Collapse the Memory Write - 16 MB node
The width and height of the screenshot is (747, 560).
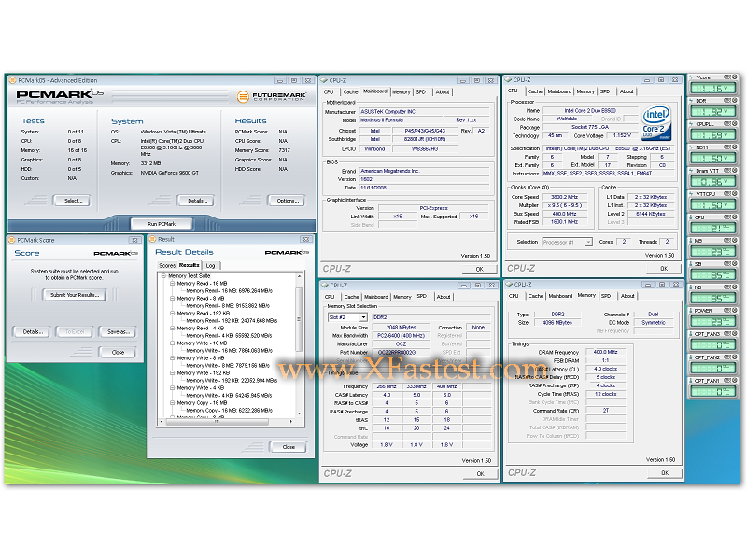(x=173, y=343)
